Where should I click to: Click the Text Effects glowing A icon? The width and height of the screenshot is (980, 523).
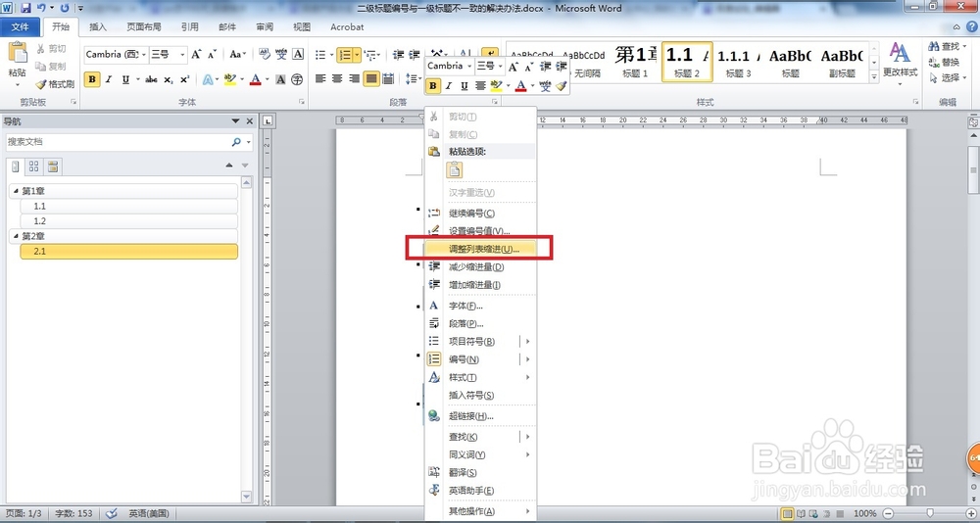tap(208, 79)
